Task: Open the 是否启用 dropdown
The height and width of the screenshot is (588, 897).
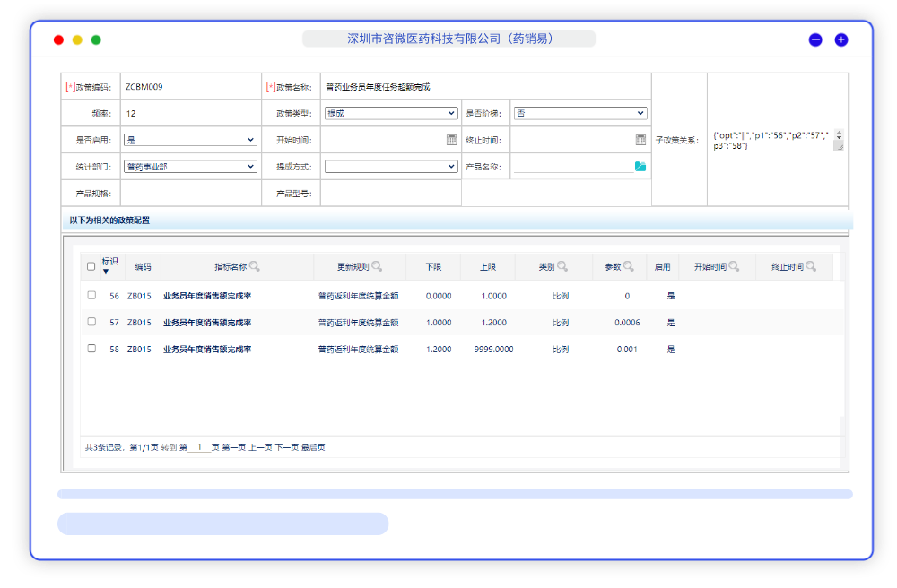Action: pyautogui.click(x=190, y=140)
